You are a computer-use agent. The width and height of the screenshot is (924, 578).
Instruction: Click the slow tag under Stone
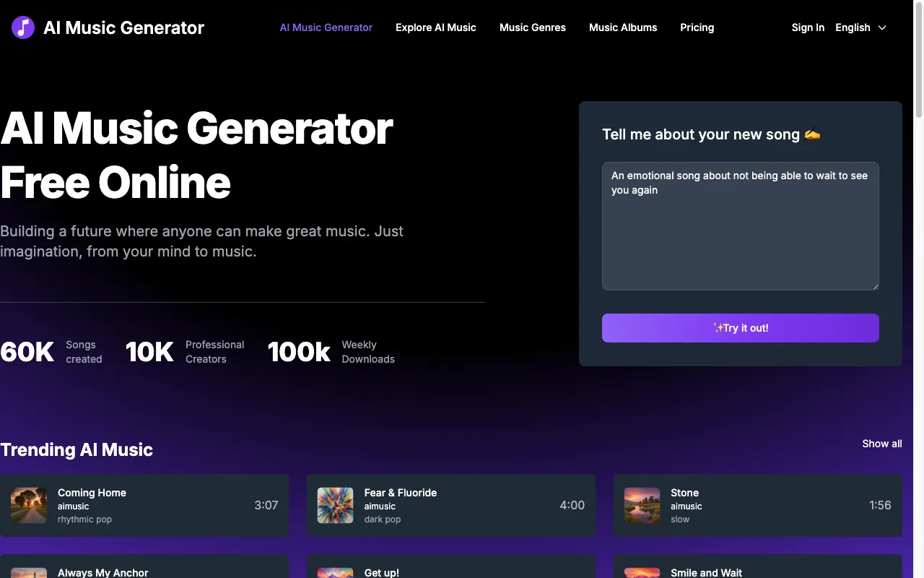680,519
